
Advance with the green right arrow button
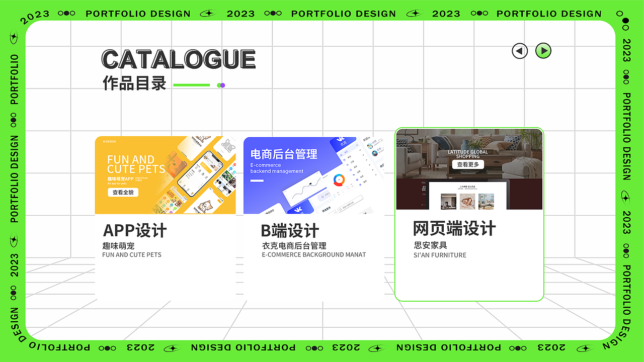tap(543, 51)
